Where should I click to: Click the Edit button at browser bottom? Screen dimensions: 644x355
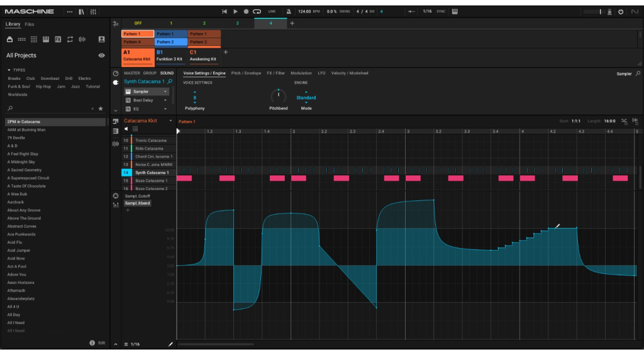pyautogui.click(x=101, y=343)
